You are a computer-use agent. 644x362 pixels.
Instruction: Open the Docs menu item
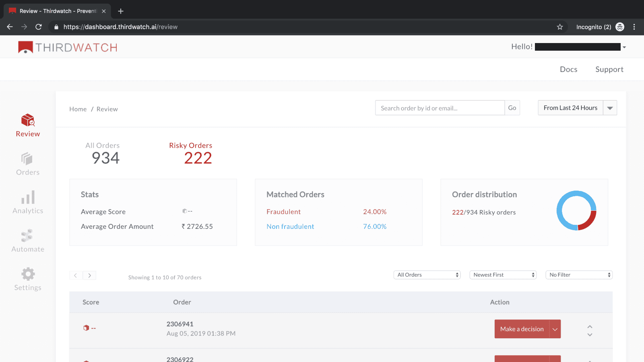(568, 69)
